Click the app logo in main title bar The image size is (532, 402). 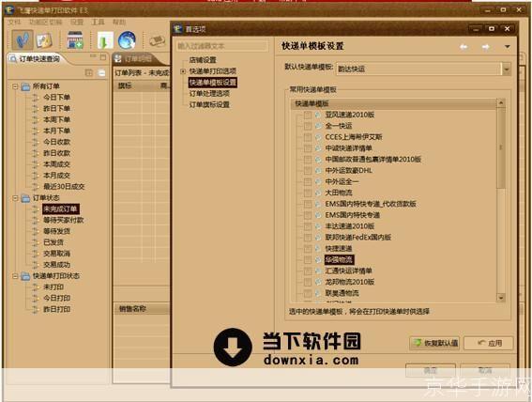9,10
